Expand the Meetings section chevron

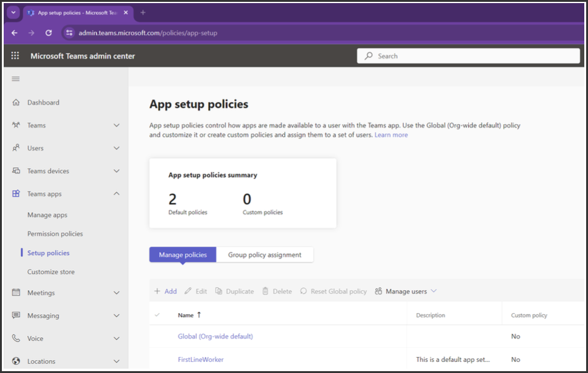point(117,293)
